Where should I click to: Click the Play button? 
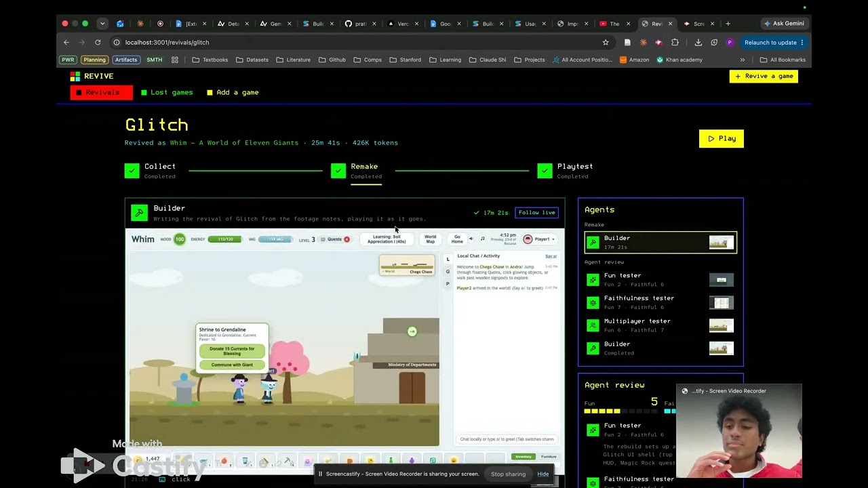(x=722, y=138)
